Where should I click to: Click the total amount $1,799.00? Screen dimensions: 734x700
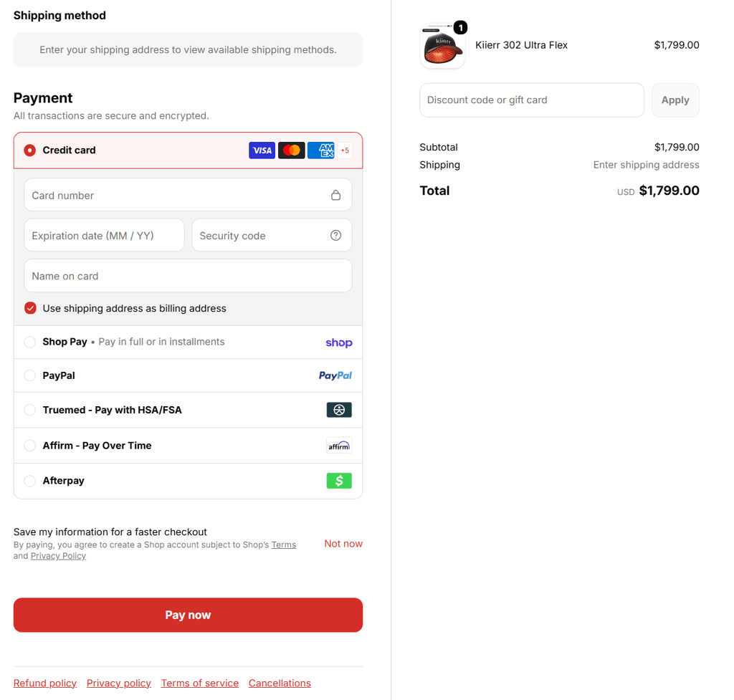pyautogui.click(x=669, y=191)
